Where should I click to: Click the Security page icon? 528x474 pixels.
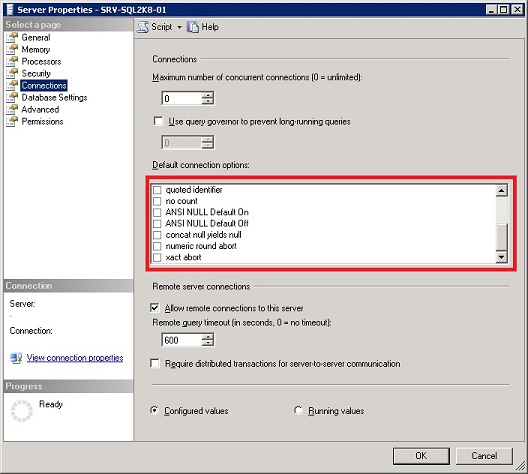[x=12, y=73]
